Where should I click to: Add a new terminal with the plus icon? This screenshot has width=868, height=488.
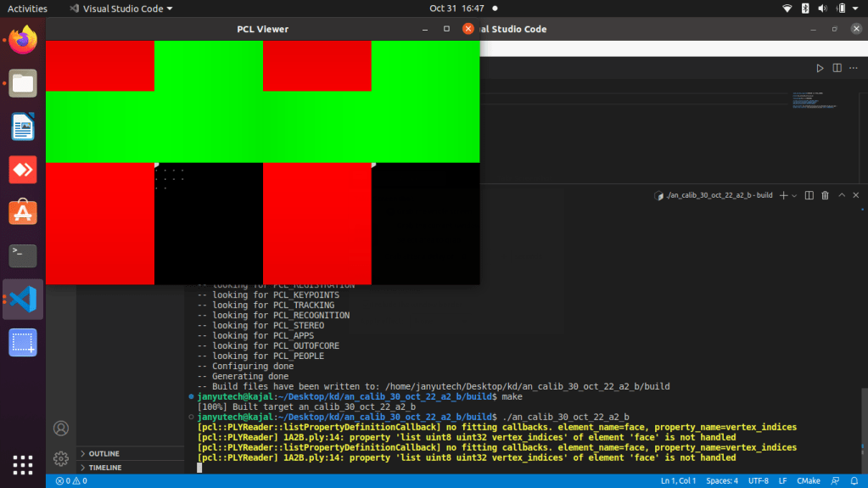click(x=783, y=195)
